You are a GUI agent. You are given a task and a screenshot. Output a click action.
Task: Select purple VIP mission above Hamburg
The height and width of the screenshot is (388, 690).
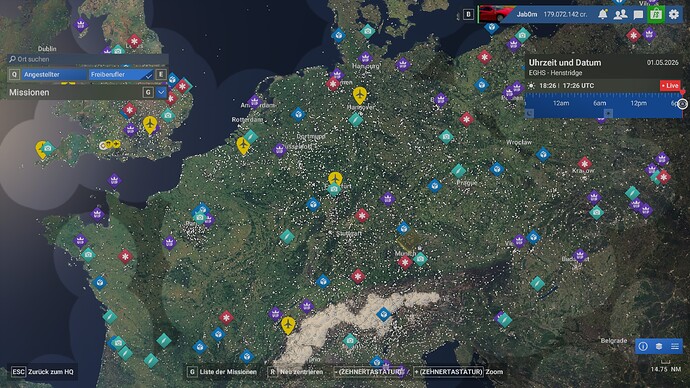[365, 57]
